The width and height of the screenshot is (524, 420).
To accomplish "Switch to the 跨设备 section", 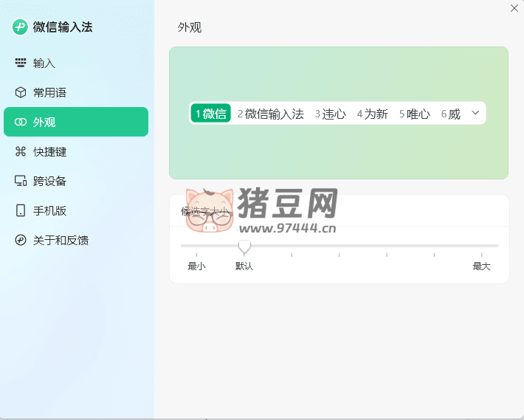I will click(76, 181).
